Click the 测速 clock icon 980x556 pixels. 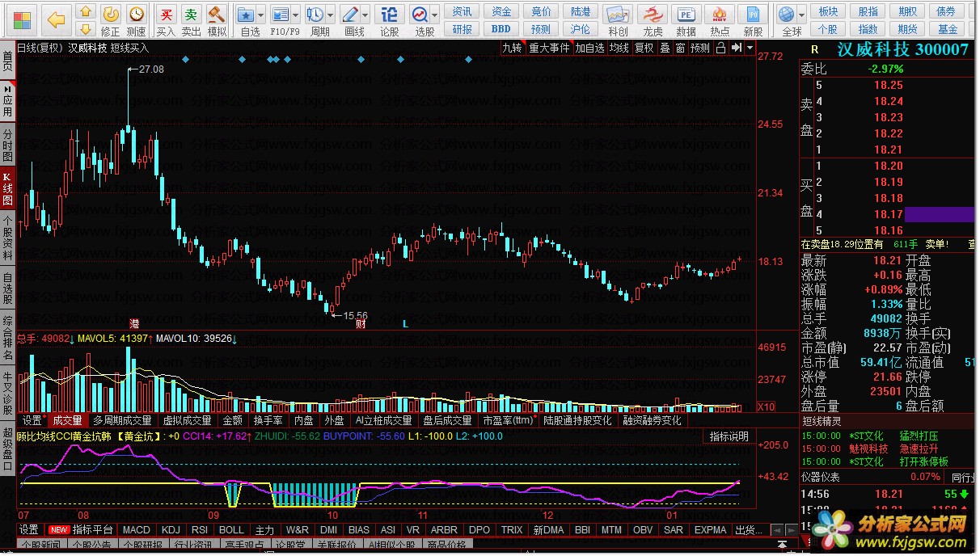click(x=137, y=14)
